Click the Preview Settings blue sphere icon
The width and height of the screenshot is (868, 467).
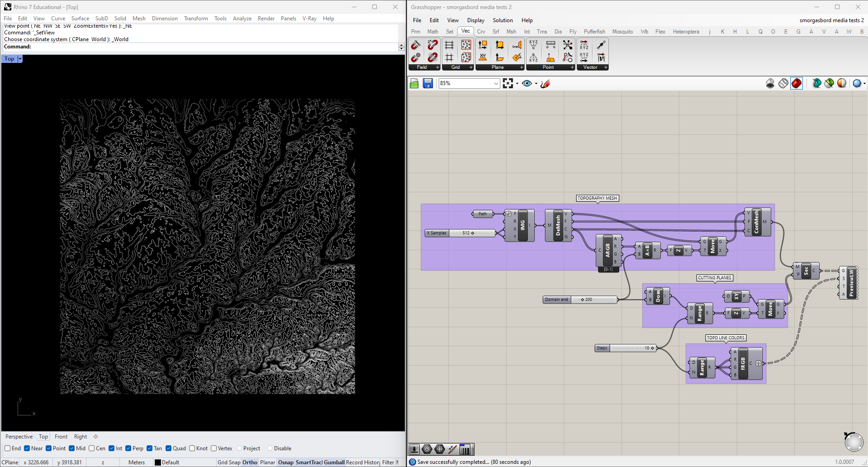point(856,83)
